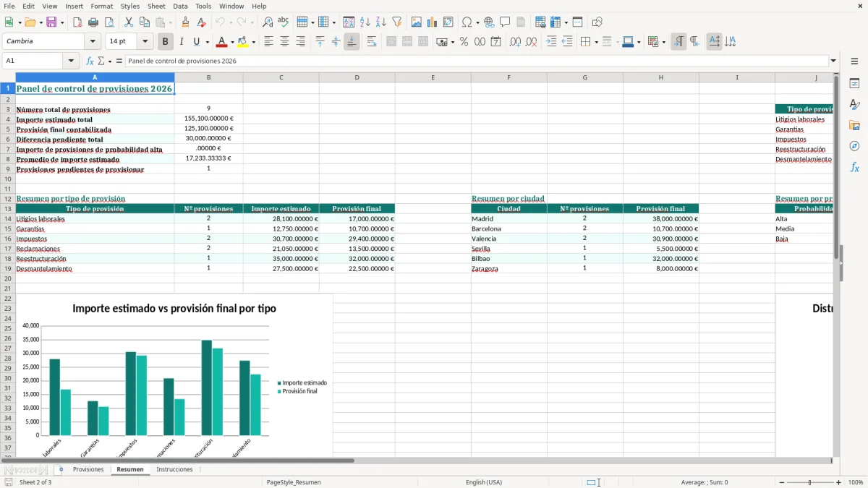
Task: Select the Clone Formatting paintbrush
Action: (185, 22)
